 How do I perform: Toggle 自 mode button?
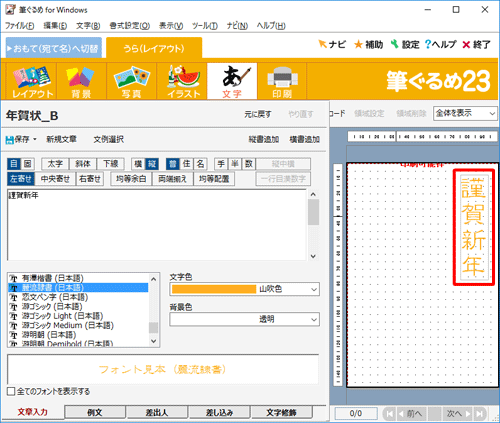coord(14,164)
